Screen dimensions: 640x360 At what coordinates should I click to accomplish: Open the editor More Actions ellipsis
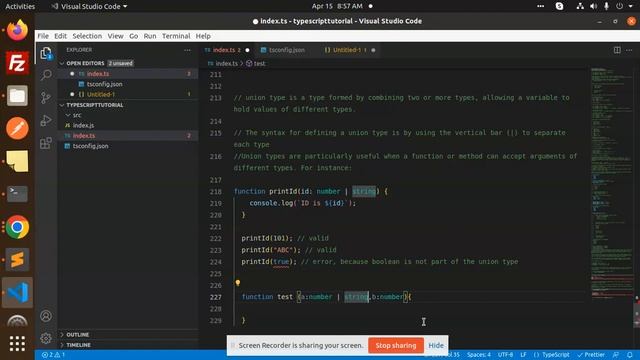[x=629, y=50]
